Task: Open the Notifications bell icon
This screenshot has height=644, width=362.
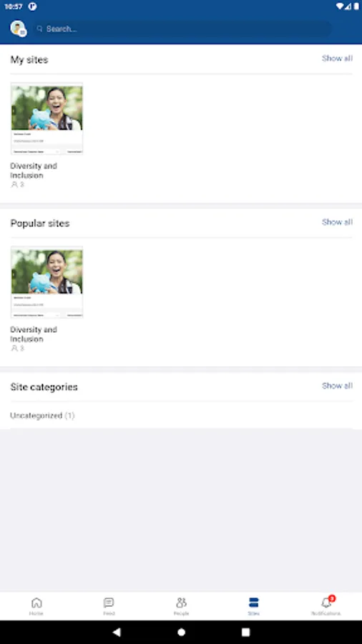Action: pos(326,602)
